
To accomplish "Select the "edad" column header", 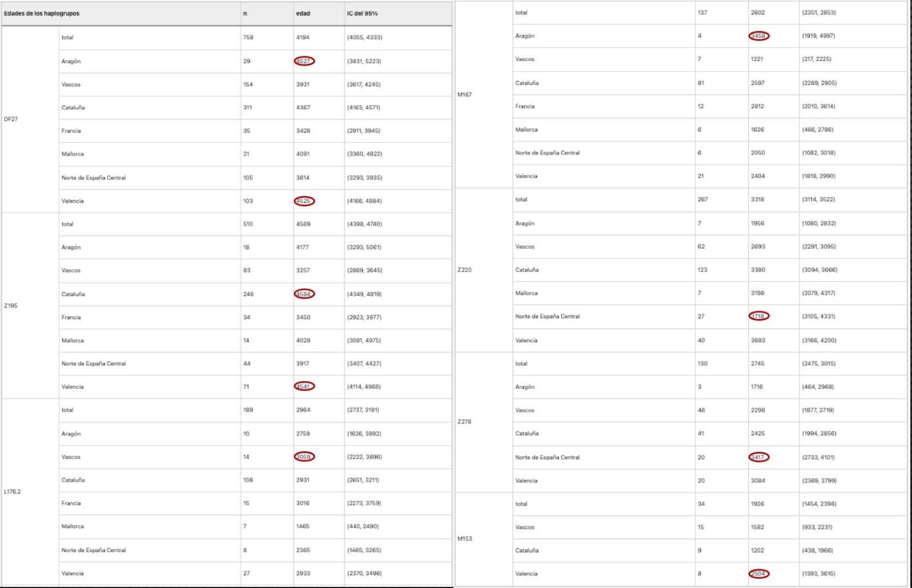I will coord(303,14).
